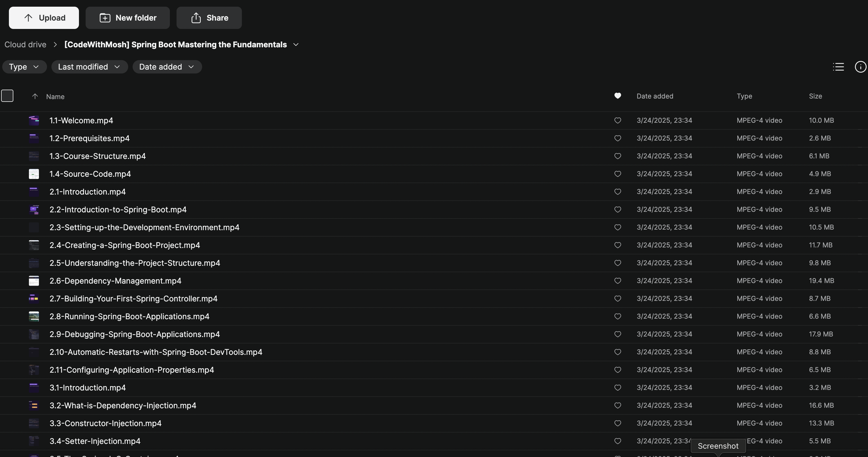Image resolution: width=868 pixels, height=457 pixels.
Task: Click the 2.8-Running-Spring-Boot-Applications thumbnail
Action: tap(34, 316)
